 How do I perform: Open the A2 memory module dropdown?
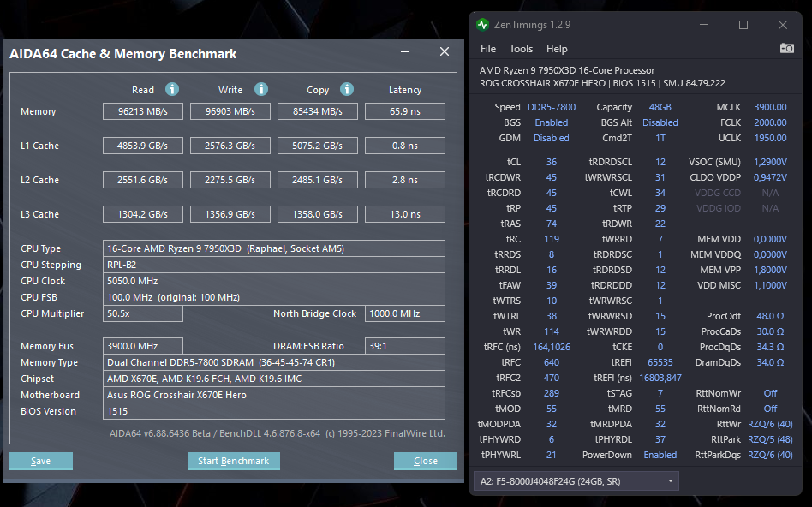(x=576, y=481)
